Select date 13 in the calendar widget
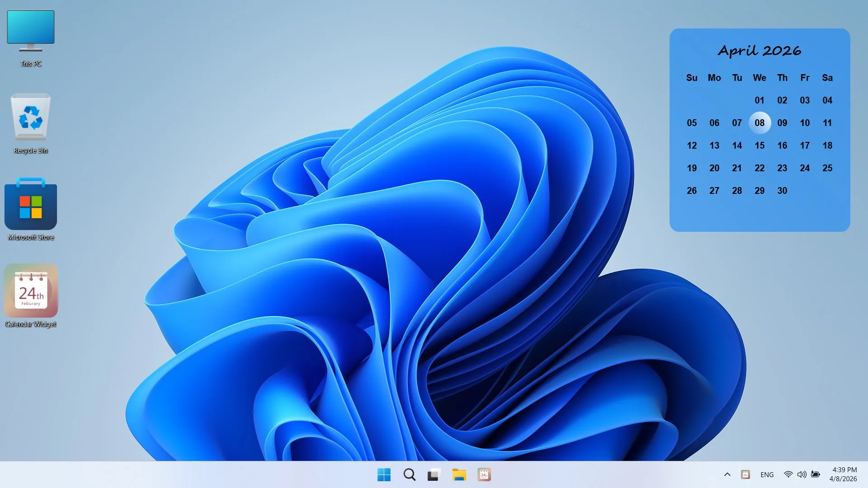The height and width of the screenshot is (488, 868). 714,145
